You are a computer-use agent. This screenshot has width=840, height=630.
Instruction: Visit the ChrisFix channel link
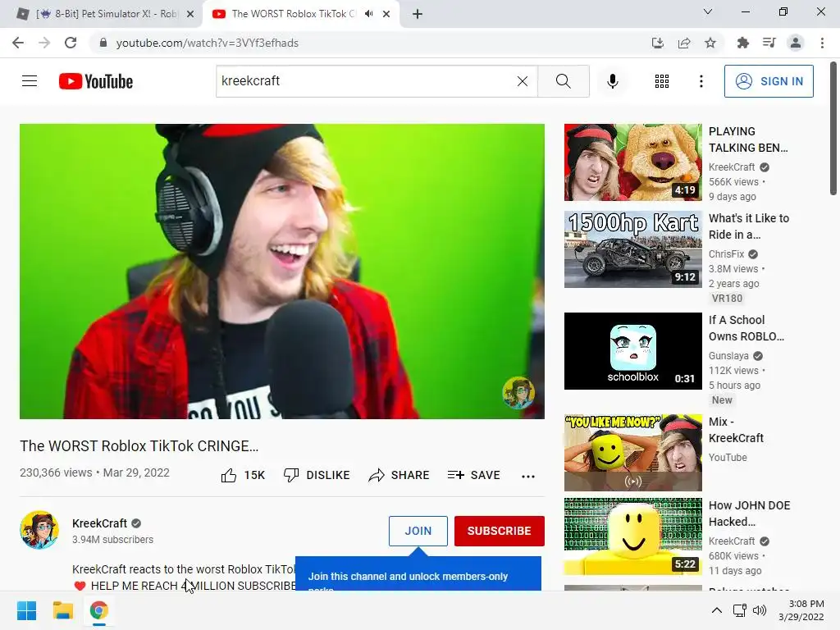(x=727, y=254)
